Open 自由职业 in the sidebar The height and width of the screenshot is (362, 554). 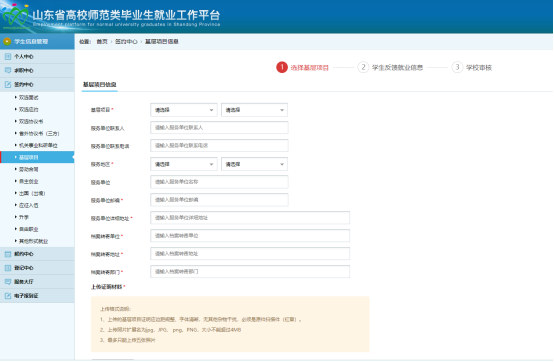point(28,229)
